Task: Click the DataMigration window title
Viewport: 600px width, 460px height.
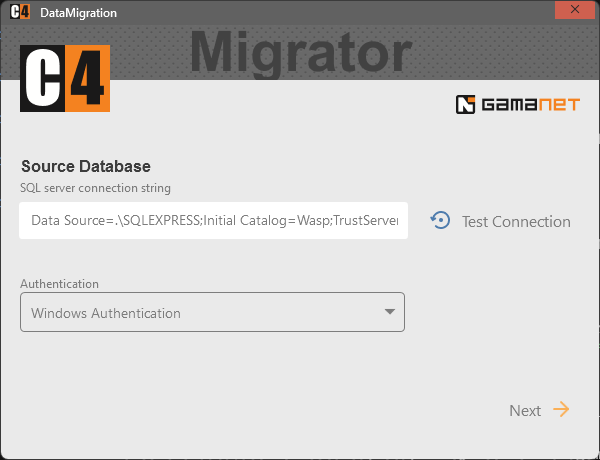Action: (78, 13)
